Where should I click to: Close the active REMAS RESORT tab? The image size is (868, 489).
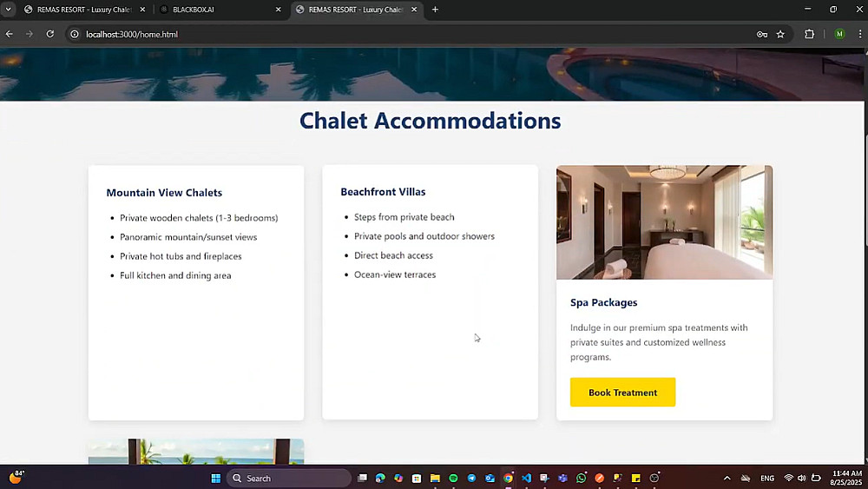pos(414,10)
